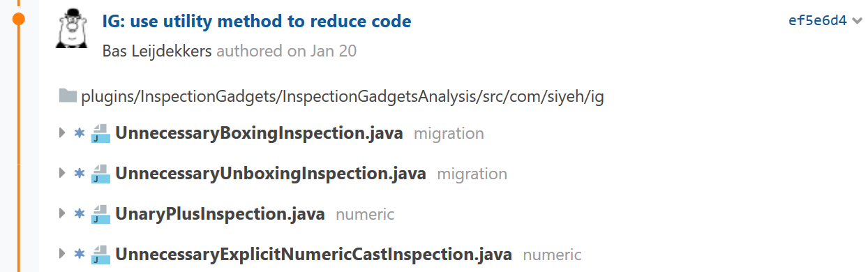The image size is (868, 272).
Task: Open commit title IG: use utility method
Action: pyautogui.click(x=256, y=22)
